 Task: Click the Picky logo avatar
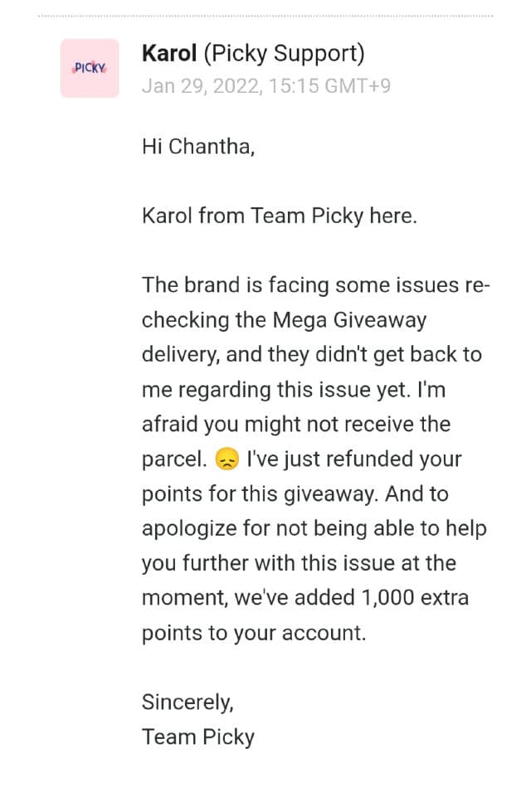point(90,68)
